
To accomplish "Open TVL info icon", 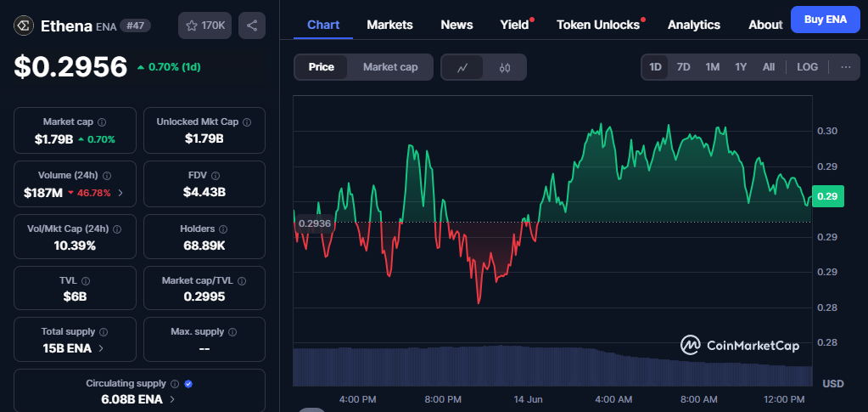I will click(86, 281).
